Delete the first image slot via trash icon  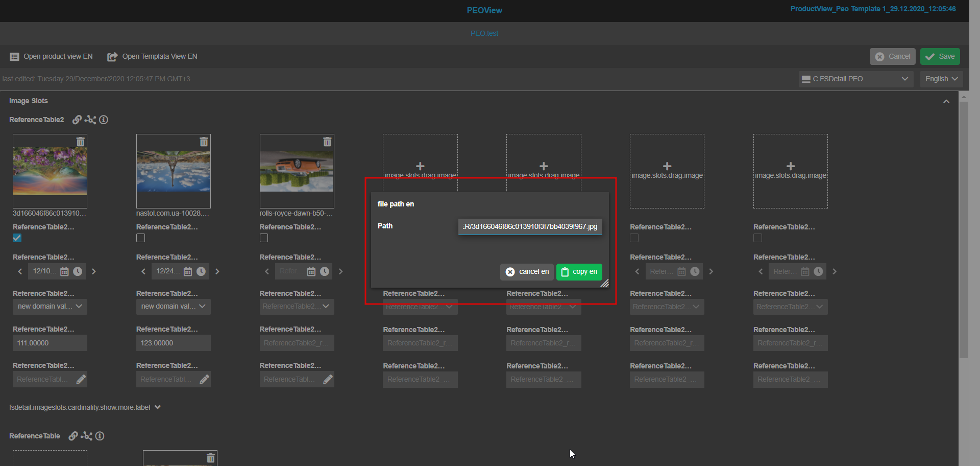coord(80,142)
